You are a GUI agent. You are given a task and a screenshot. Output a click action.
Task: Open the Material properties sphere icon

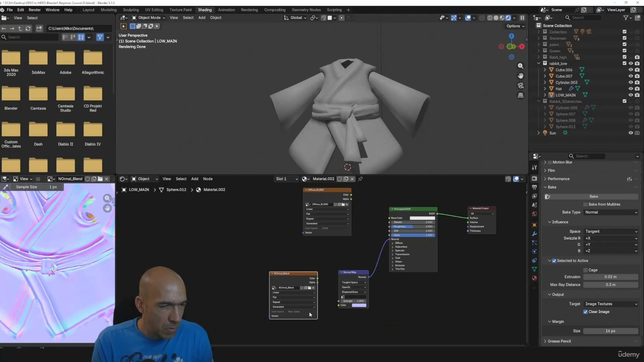click(534, 278)
